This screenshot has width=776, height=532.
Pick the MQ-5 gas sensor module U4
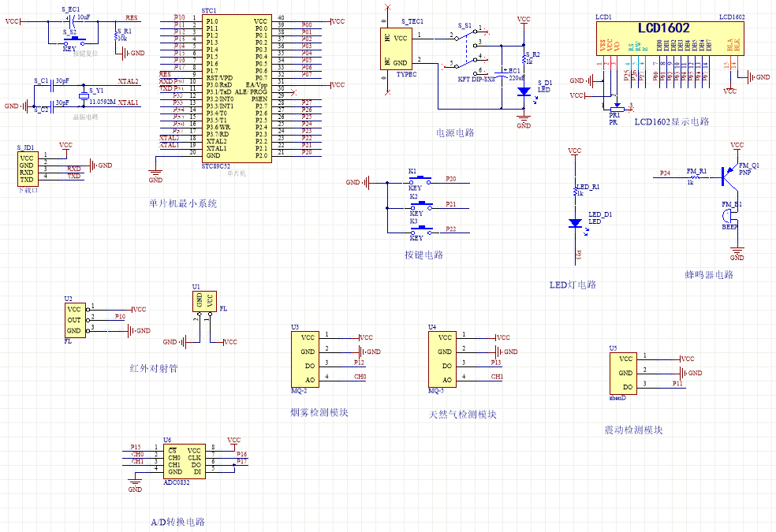[x=442, y=359]
